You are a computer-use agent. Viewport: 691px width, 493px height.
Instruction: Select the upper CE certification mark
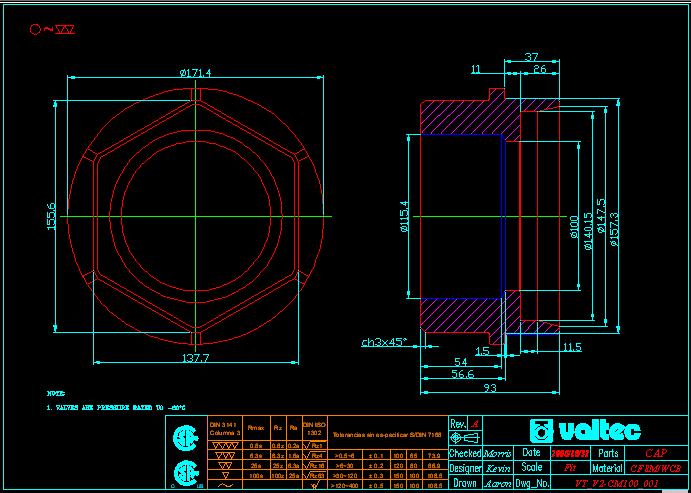183,438
